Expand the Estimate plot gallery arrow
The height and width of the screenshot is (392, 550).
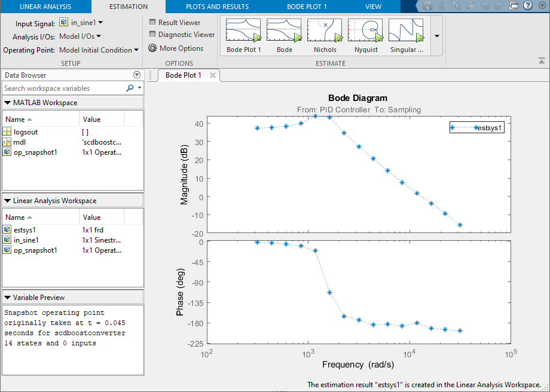436,36
